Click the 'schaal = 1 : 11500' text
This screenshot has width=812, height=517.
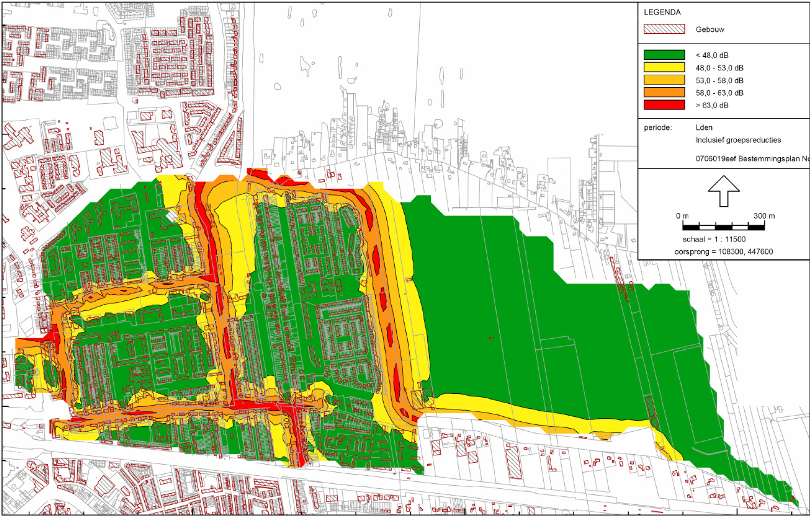point(714,239)
